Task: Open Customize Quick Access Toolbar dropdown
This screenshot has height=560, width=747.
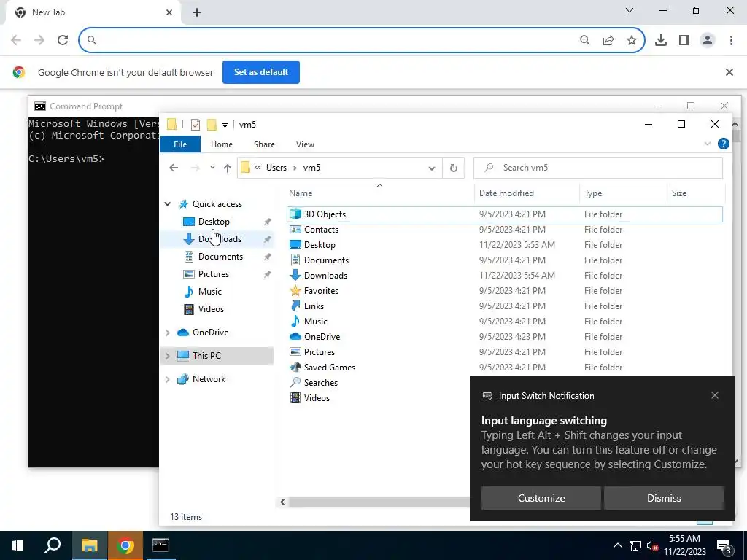Action: tap(225, 125)
